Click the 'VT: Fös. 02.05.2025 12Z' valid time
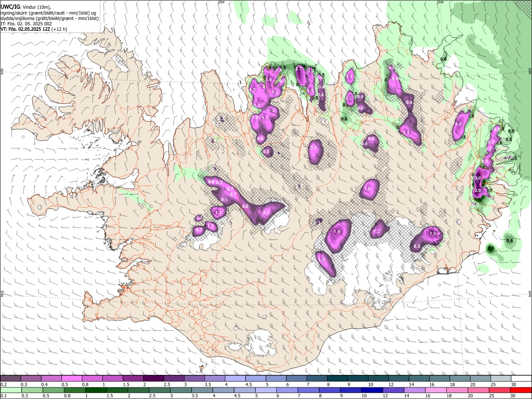Screen dimensions: 532x399 pos(26,29)
